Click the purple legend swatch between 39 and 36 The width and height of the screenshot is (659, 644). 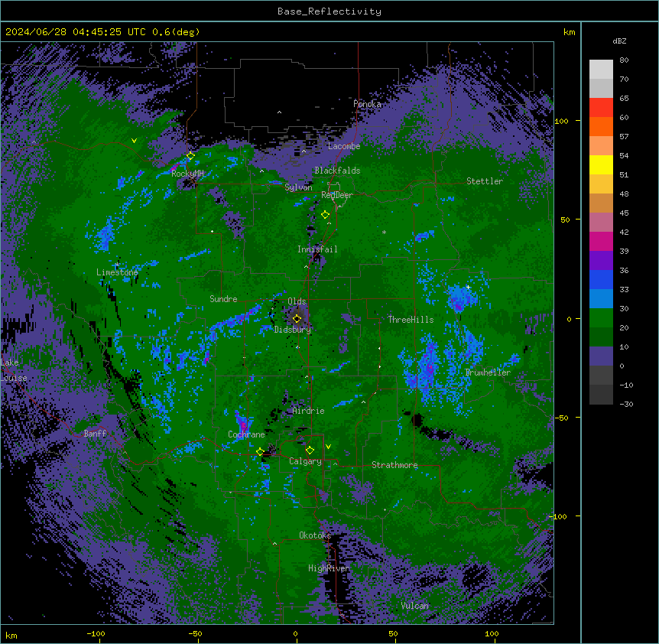[x=601, y=261]
